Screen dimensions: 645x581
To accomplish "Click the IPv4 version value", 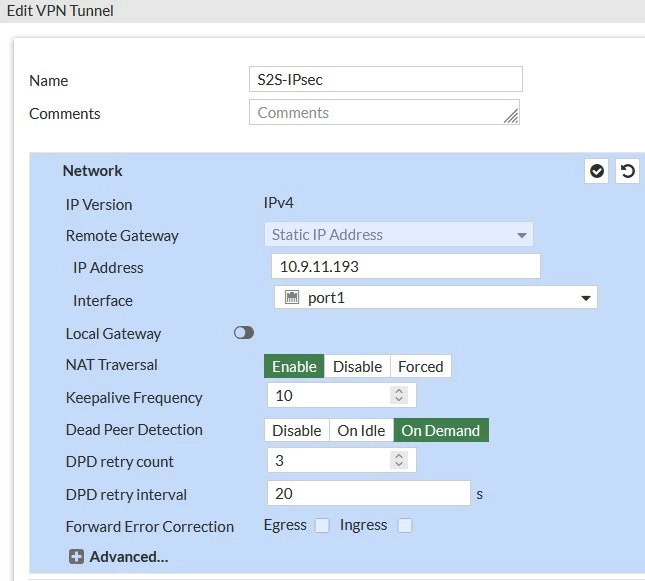I will (278, 203).
